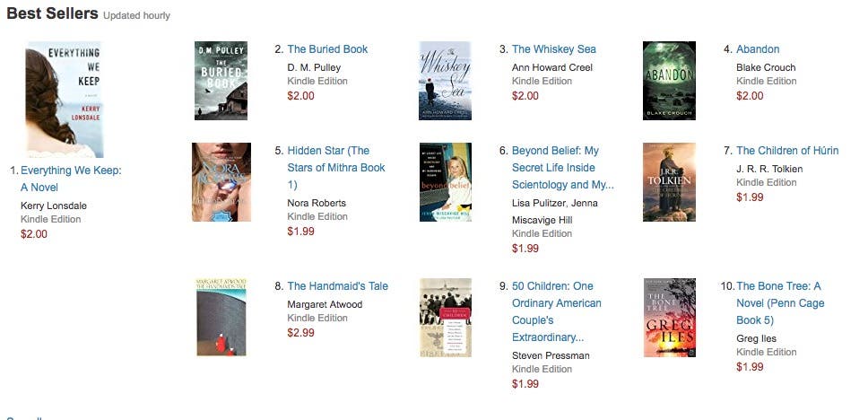Click the Abandon title link
The height and width of the screenshot is (420, 868).
pyautogui.click(x=758, y=49)
